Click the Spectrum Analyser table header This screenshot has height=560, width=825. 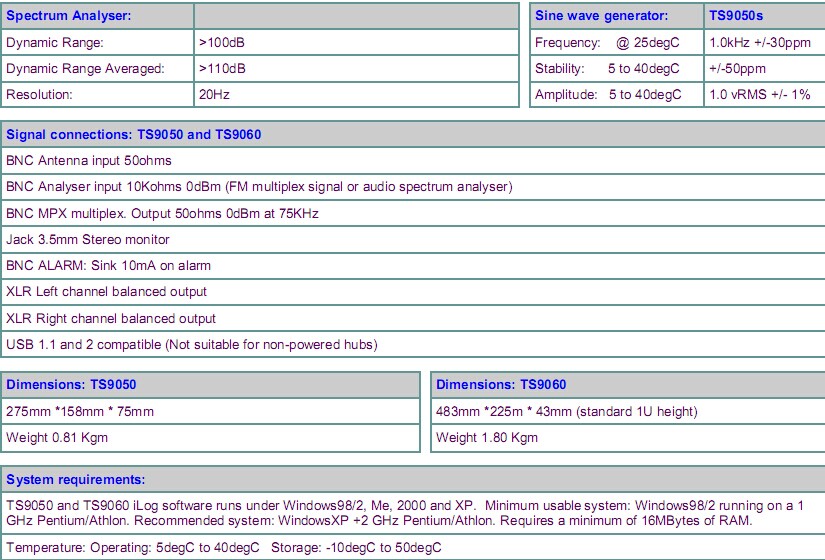(x=69, y=16)
